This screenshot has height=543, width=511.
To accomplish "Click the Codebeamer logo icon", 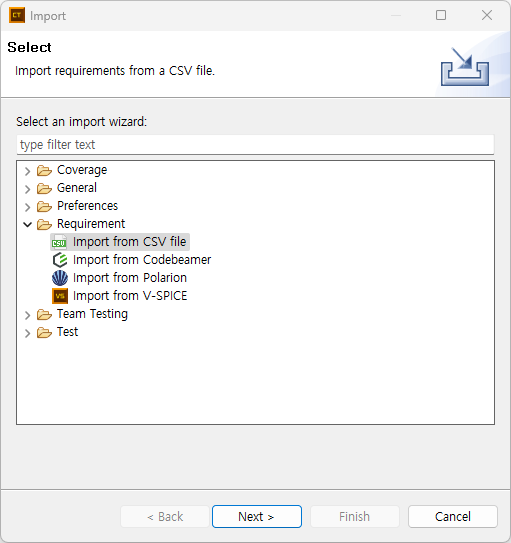I will click(60, 260).
